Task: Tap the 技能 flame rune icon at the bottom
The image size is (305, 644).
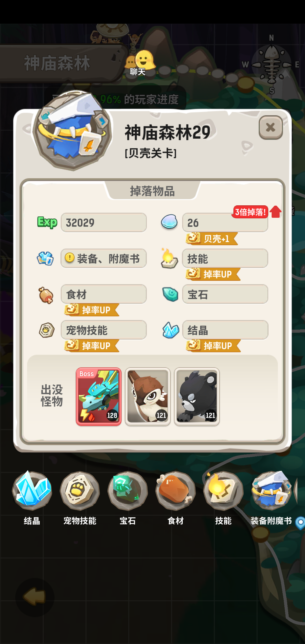Action: [x=223, y=491]
